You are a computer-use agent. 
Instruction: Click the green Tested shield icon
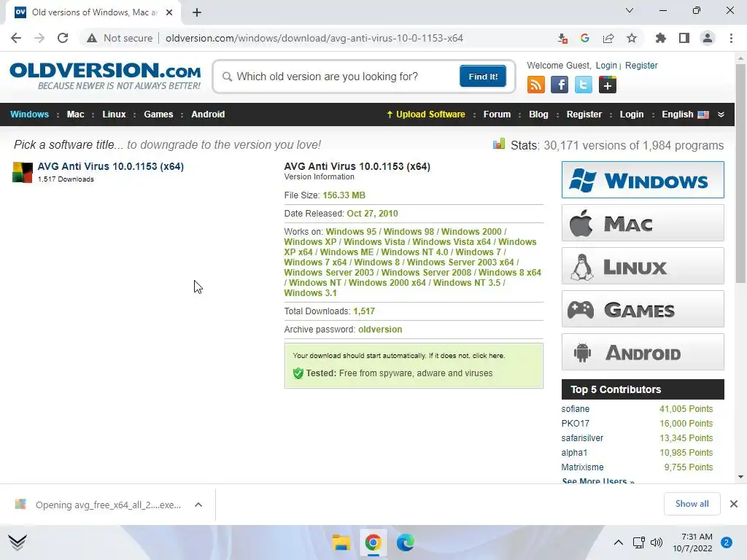[x=298, y=373]
